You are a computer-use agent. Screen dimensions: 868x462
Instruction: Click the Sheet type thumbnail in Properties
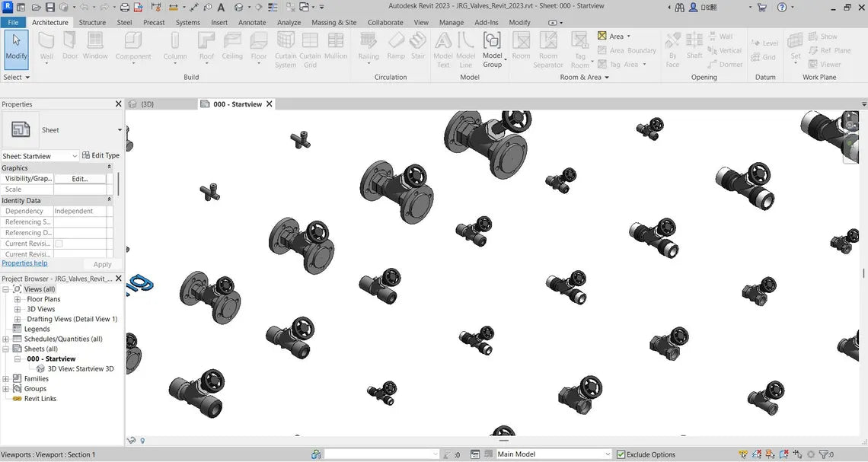coord(21,130)
